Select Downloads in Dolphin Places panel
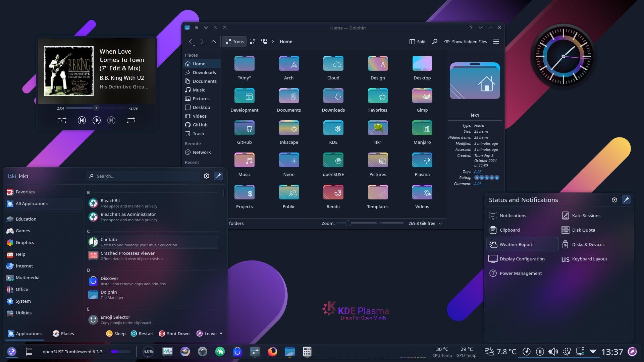Viewport: 644px width, 362px height. [202, 72]
